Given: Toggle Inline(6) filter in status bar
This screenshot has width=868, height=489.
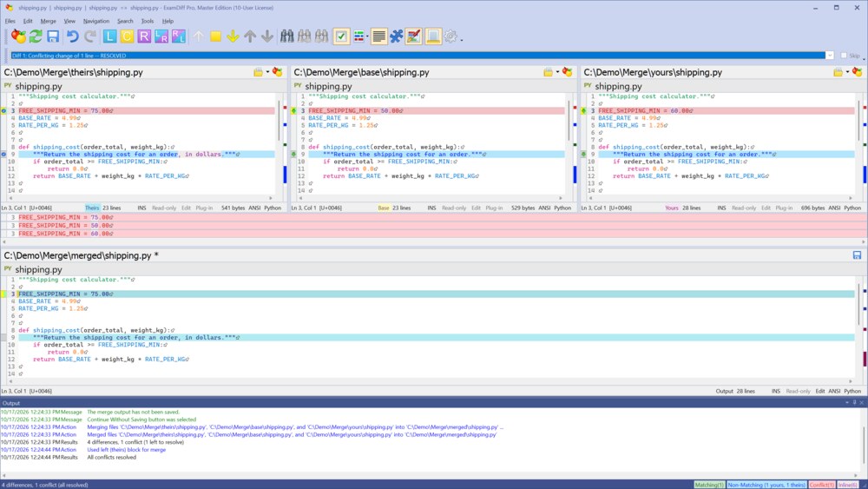Looking at the screenshot, I should pos(847,485).
